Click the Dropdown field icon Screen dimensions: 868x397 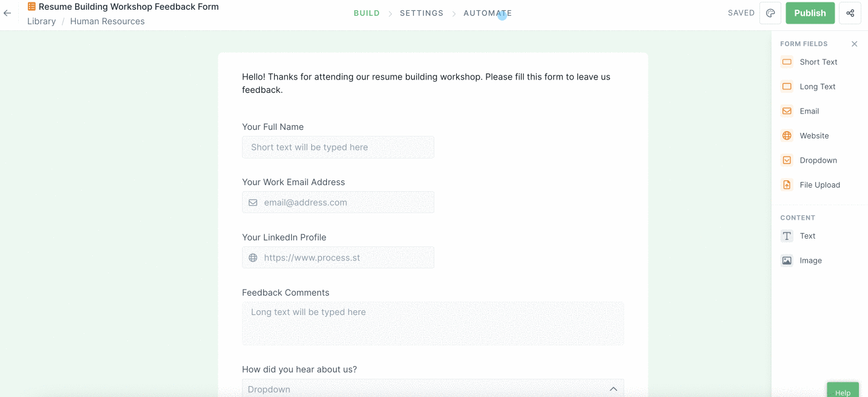pyautogui.click(x=787, y=160)
